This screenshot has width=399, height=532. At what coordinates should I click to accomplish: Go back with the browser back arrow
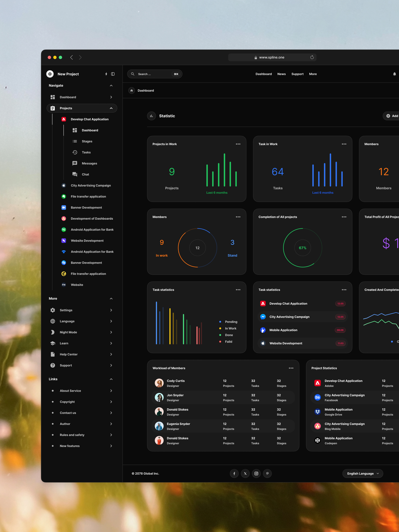click(x=71, y=57)
